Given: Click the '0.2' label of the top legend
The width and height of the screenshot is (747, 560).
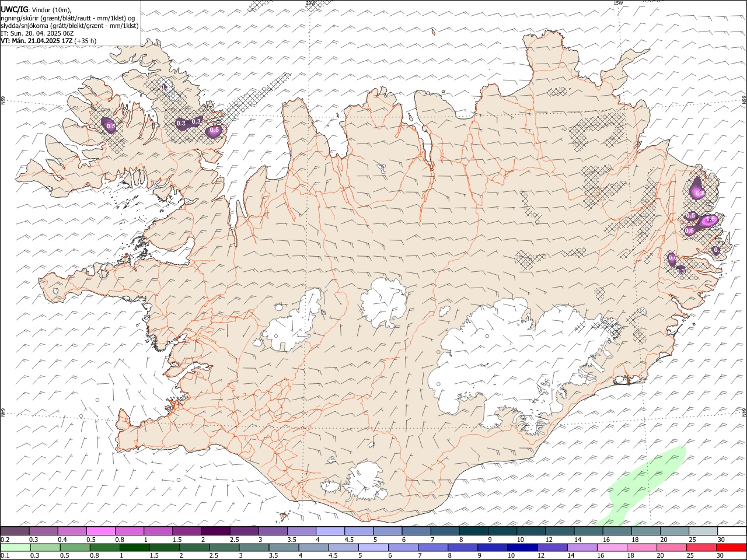Looking at the screenshot, I should (x=5, y=540).
